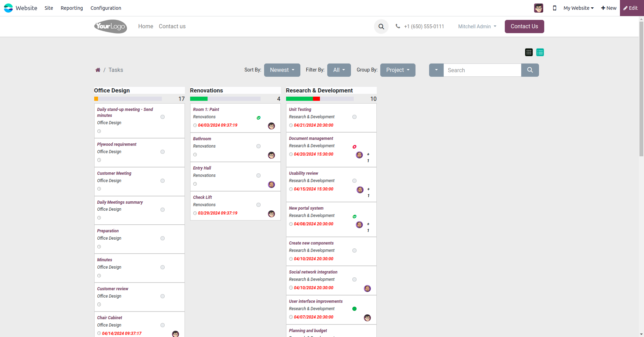
Task: Click the Office Design progress bar
Action: pyautogui.click(x=128, y=99)
